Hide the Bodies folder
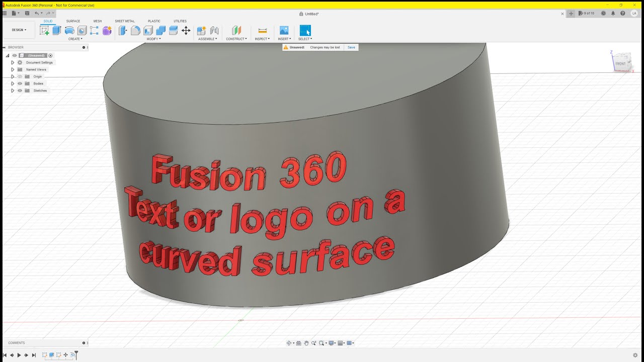 (x=20, y=83)
